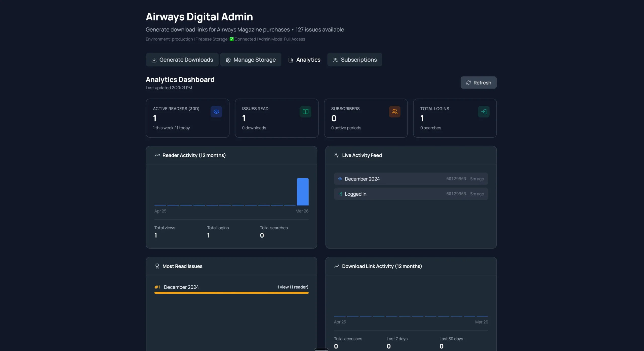
Task: Select the 1 this week / 1 today text
Action: click(171, 128)
